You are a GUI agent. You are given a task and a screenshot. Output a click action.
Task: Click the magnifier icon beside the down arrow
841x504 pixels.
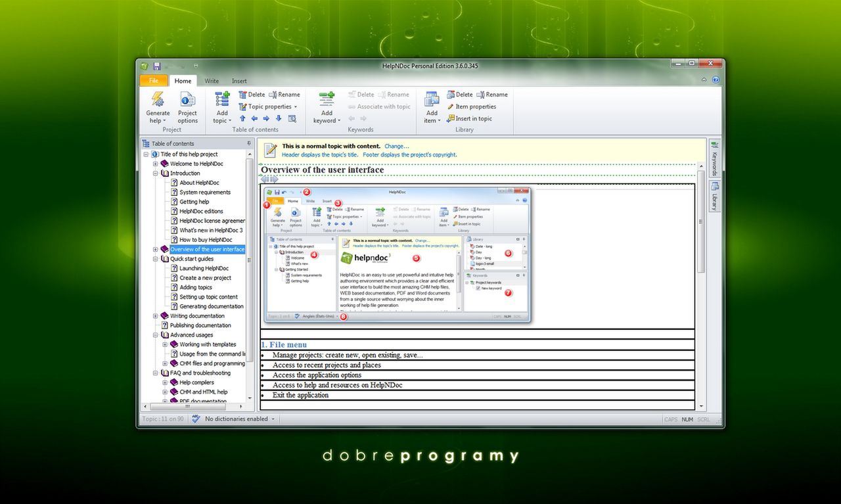(x=292, y=118)
